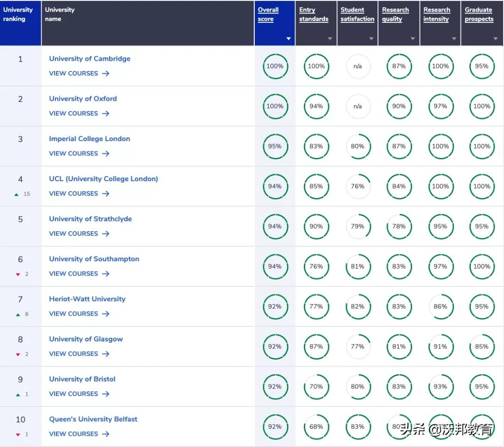View courses for UCL
Viewport: 504px width, 447px height.
point(79,194)
